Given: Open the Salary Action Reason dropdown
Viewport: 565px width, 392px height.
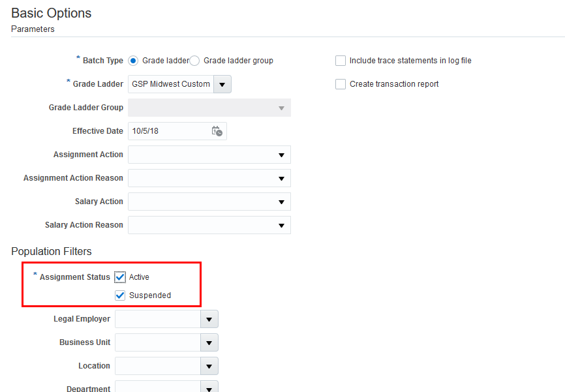Looking at the screenshot, I should point(281,225).
